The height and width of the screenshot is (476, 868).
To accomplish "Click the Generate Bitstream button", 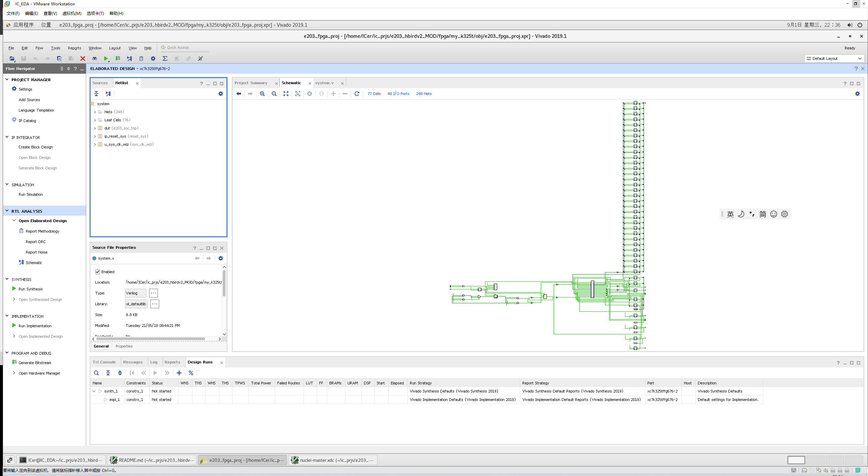I will pyautogui.click(x=34, y=362).
